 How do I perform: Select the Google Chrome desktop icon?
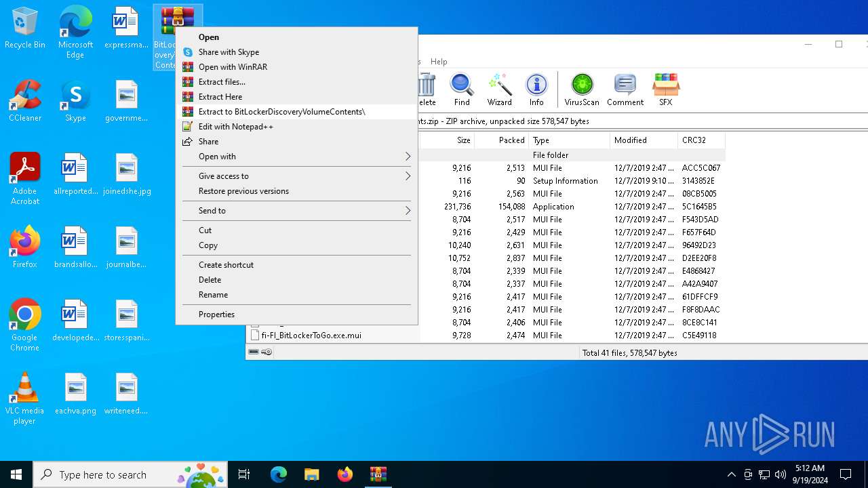[25, 325]
